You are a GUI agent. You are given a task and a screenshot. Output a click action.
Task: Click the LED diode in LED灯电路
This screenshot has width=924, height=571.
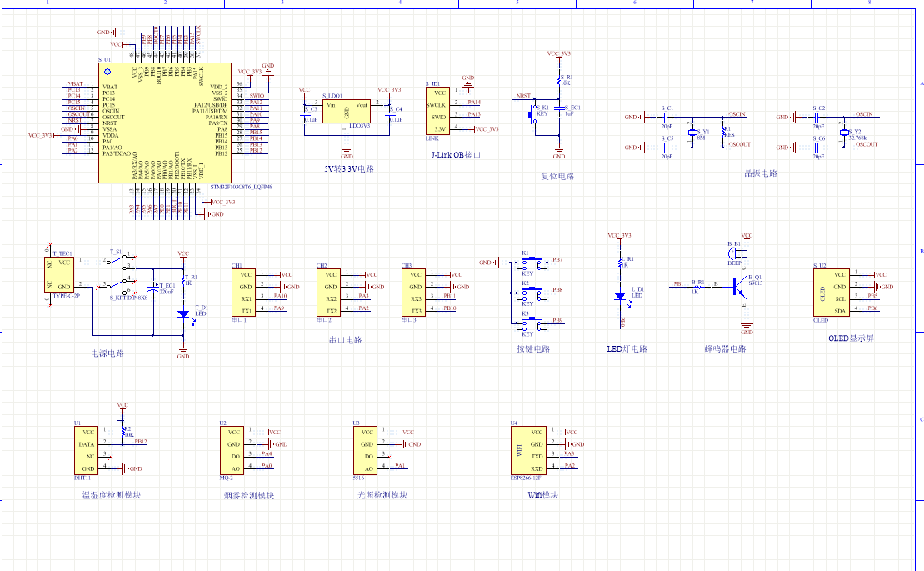coord(619,296)
